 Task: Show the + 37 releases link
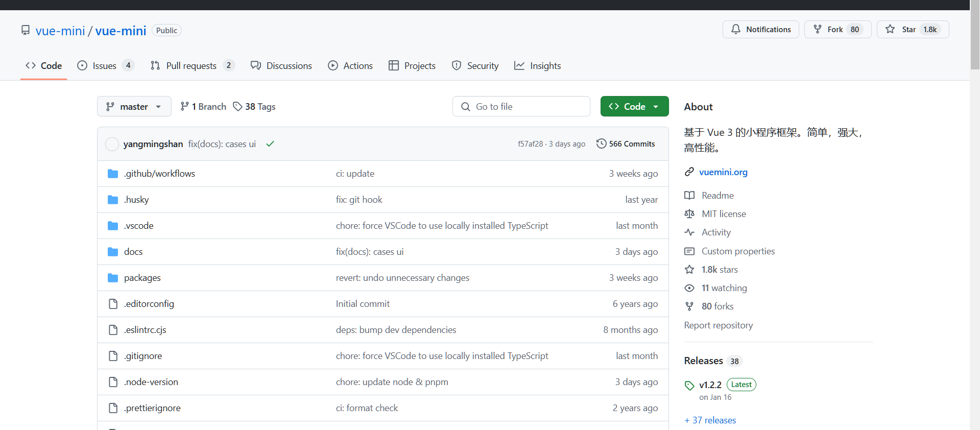(x=710, y=420)
